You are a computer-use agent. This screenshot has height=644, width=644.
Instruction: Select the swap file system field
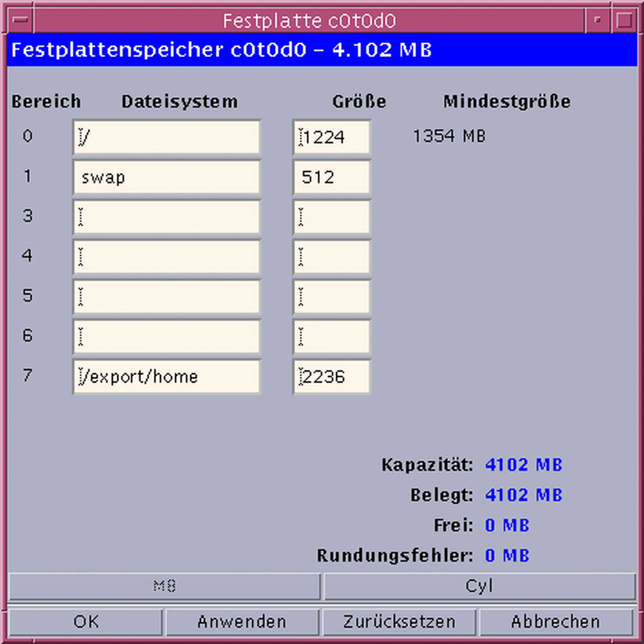pyautogui.click(x=167, y=177)
